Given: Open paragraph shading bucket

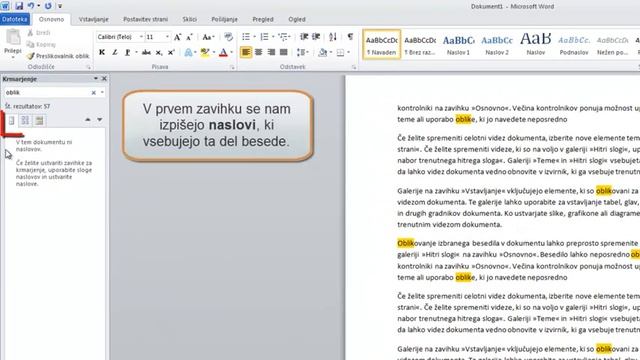Looking at the screenshot, I should pos(322,52).
